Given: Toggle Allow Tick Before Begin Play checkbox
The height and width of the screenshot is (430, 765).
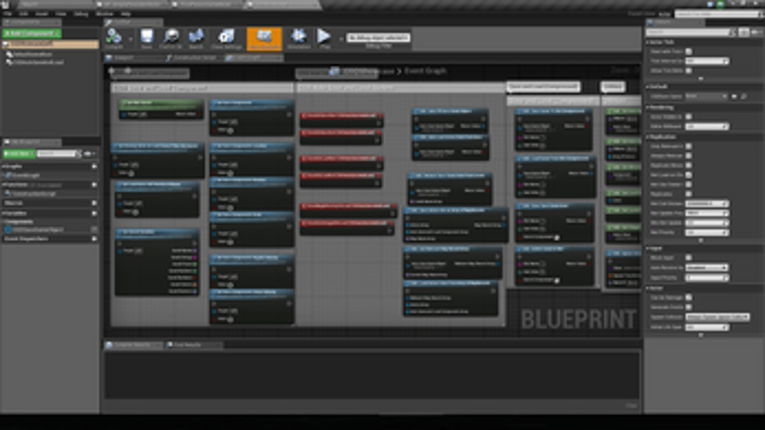Looking at the screenshot, I should 688,71.
